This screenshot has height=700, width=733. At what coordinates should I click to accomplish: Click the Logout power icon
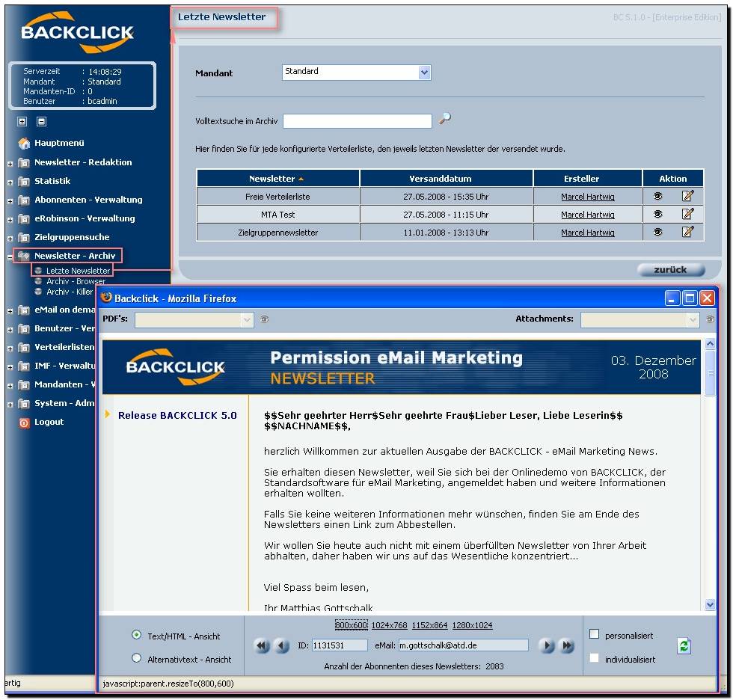pyautogui.click(x=24, y=423)
